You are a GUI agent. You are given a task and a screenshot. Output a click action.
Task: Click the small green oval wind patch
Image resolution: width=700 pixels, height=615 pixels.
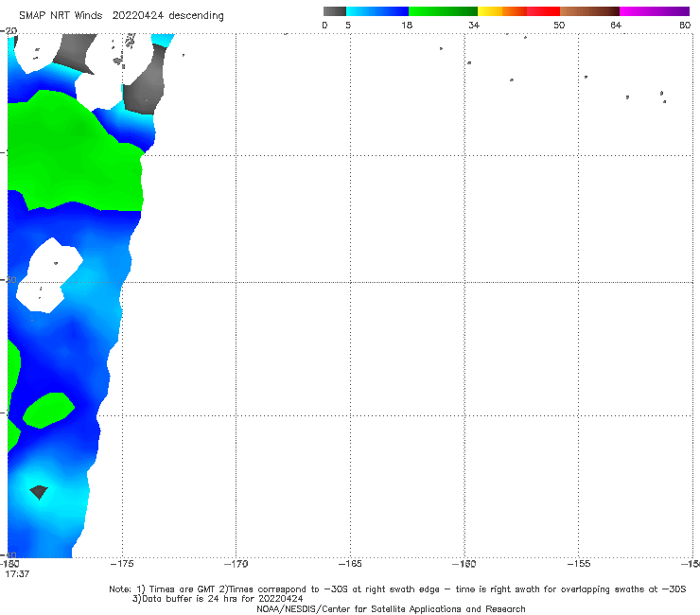pos(48,410)
